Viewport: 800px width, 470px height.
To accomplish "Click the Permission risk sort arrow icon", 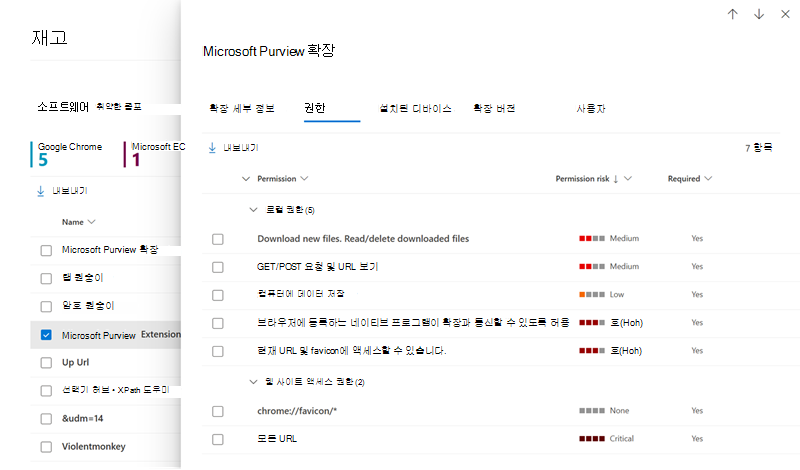I will 616,179.
